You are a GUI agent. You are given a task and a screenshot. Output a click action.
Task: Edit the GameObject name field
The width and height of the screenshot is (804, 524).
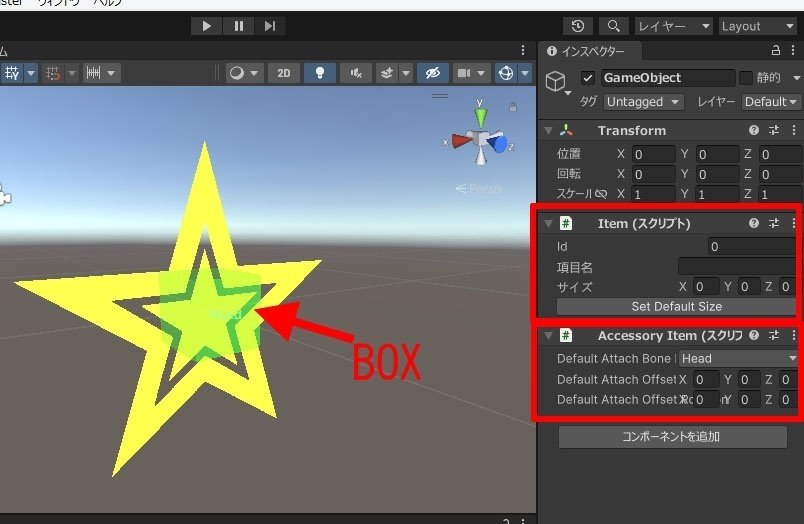668,78
